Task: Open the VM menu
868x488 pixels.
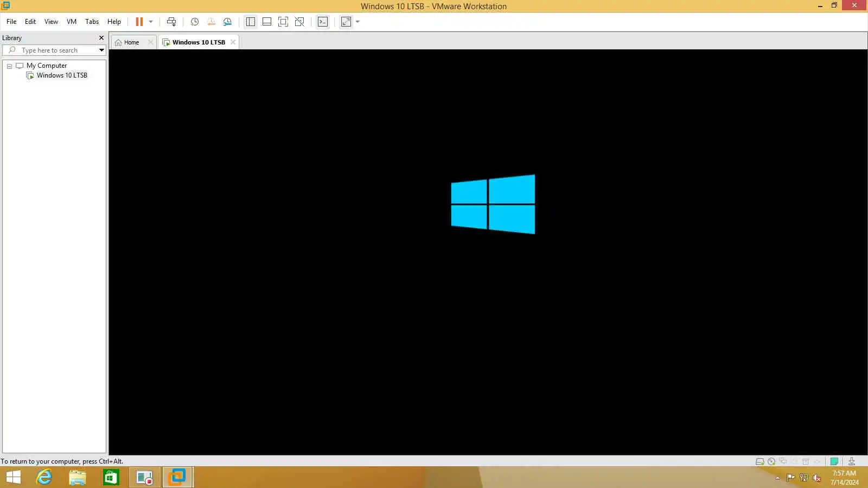Action: tap(72, 22)
